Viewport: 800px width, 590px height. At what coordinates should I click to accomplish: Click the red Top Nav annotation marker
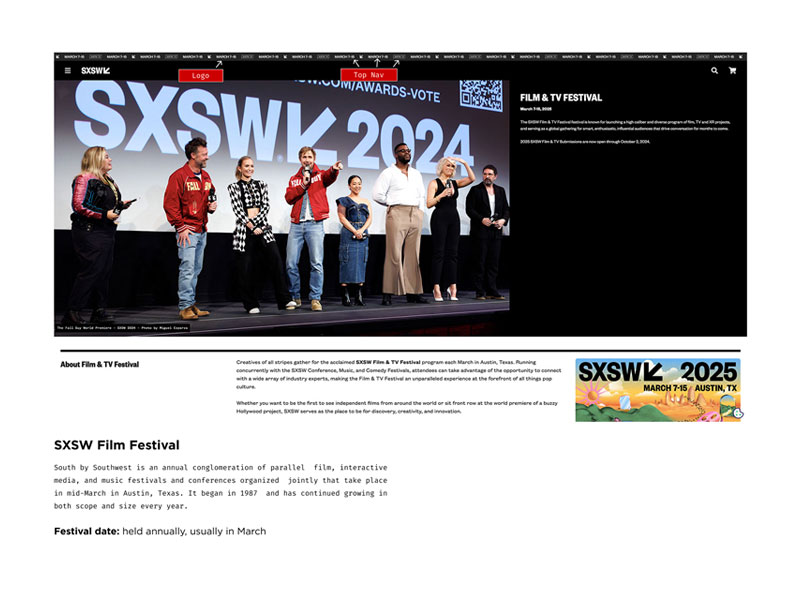point(370,74)
